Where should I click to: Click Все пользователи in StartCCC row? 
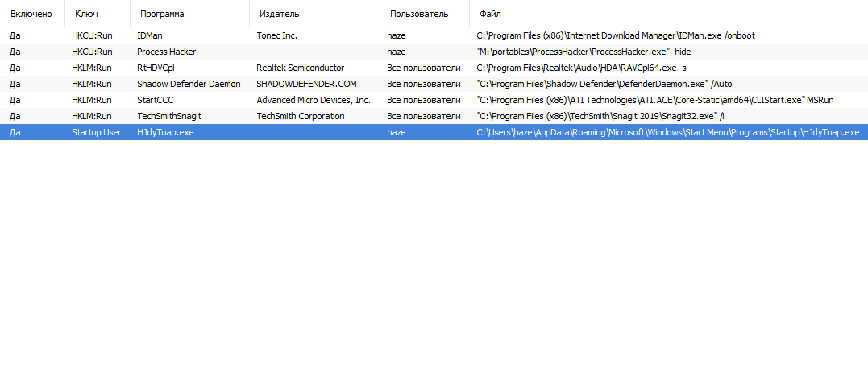click(423, 100)
